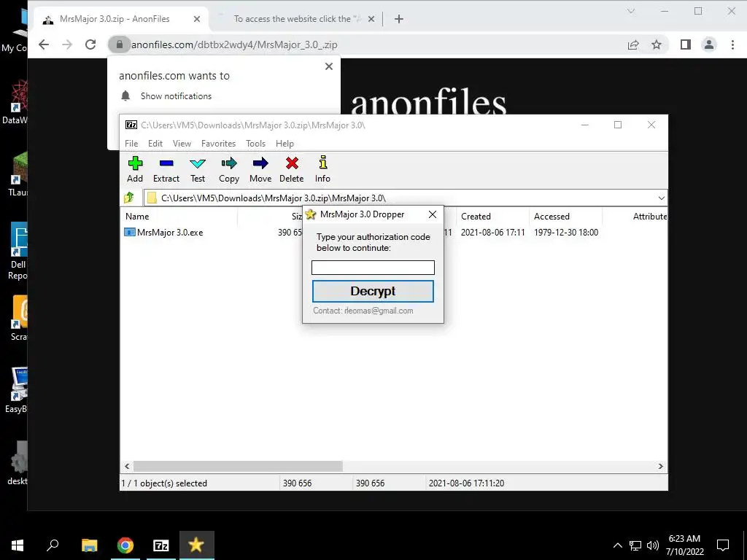Open Windows taskbar search
Screen dimensions: 747x560
pyautogui.click(x=53, y=545)
